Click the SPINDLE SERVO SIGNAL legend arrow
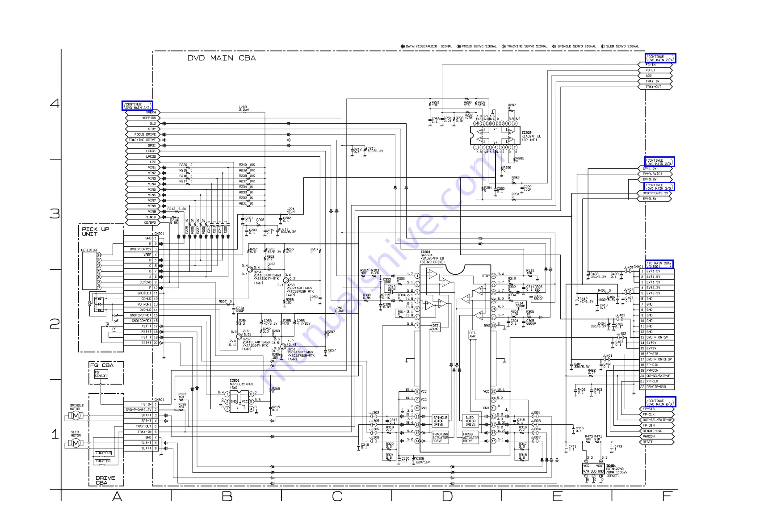The image size is (760, 532). 554,46
